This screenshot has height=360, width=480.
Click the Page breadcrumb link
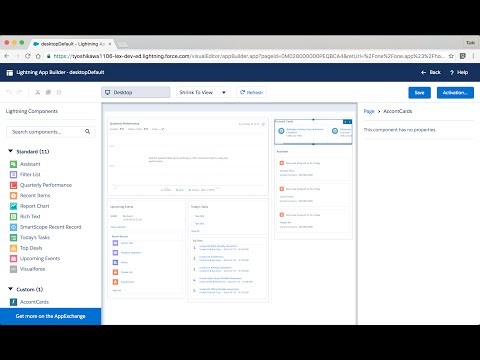click(x=369, y=111)
